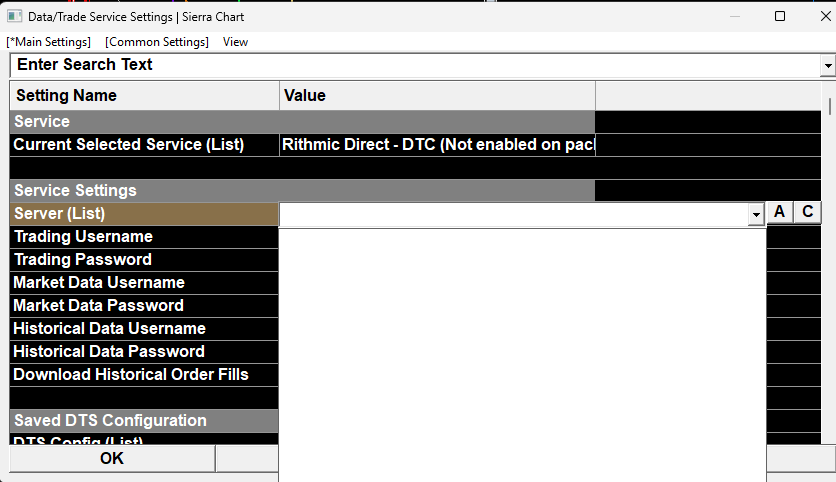Image resolution: width=836 pixels, height=482 pixels.
Task: Select the Server (List) setting row
Action: 144,213
